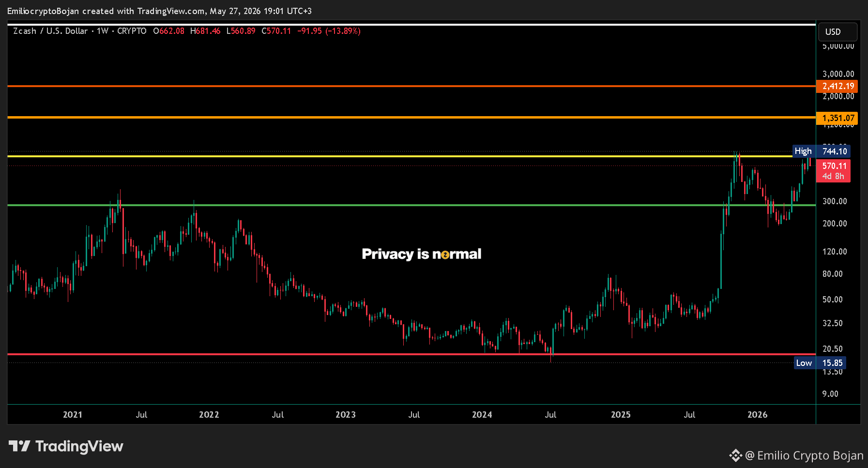
Task: Click the 2023 time axis label
Action: [346, 415]
